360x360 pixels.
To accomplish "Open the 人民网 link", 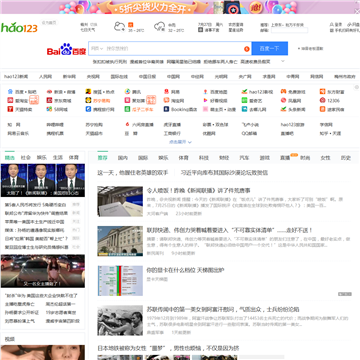I will tap(45, 77).
